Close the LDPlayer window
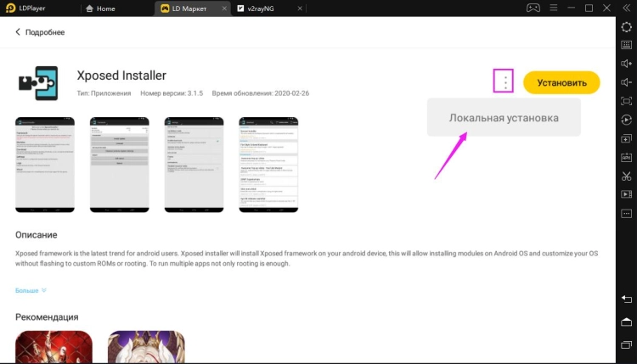 tap(606, 8)
